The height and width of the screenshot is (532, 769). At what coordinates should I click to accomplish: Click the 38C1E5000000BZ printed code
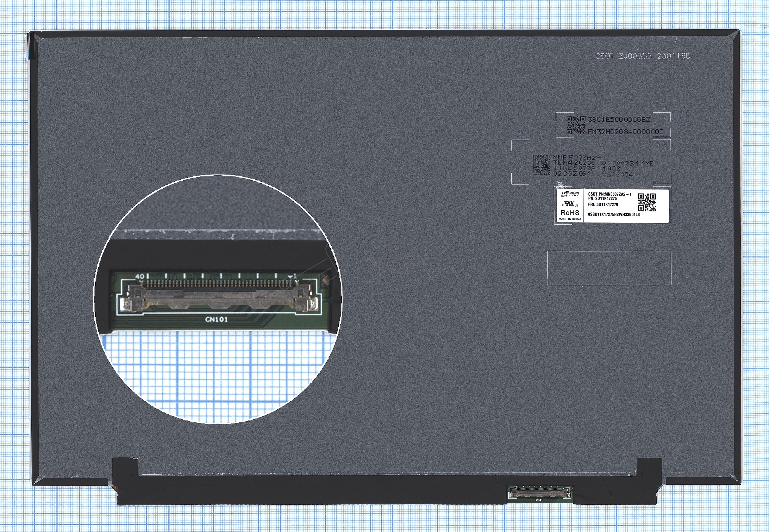(x=619, y=119)
